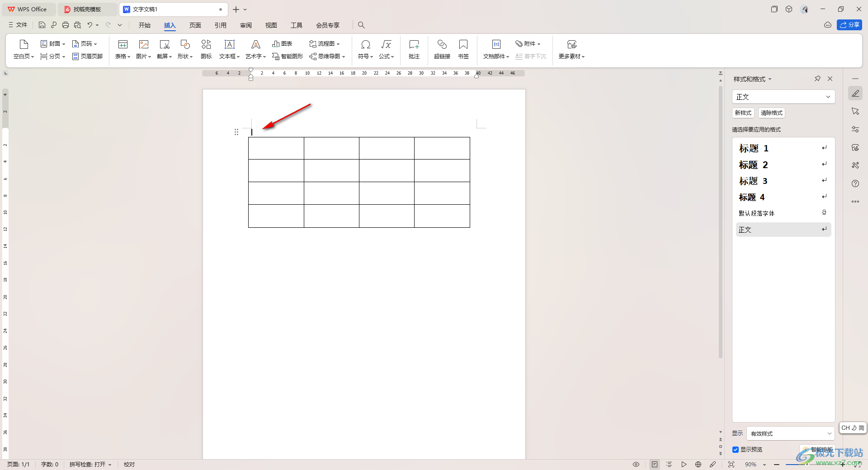This screenshot has height=470, width=868.
Task: Add a 批注 comment
Action: [414, 49]
